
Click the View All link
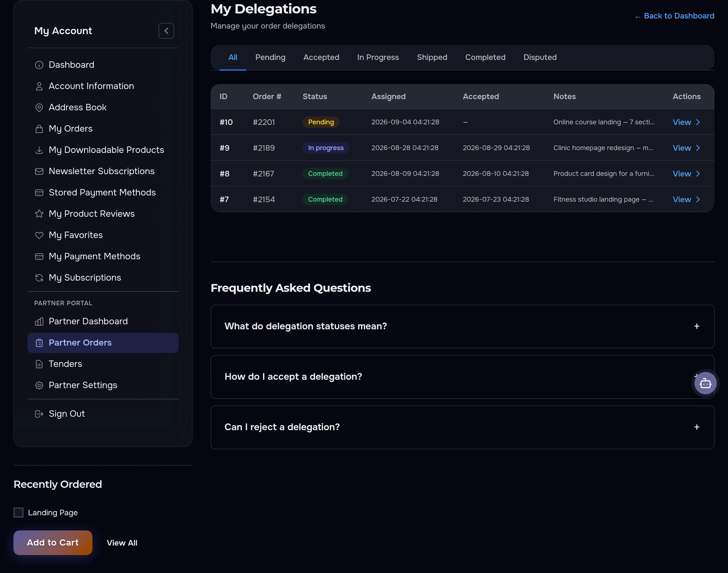122,543
